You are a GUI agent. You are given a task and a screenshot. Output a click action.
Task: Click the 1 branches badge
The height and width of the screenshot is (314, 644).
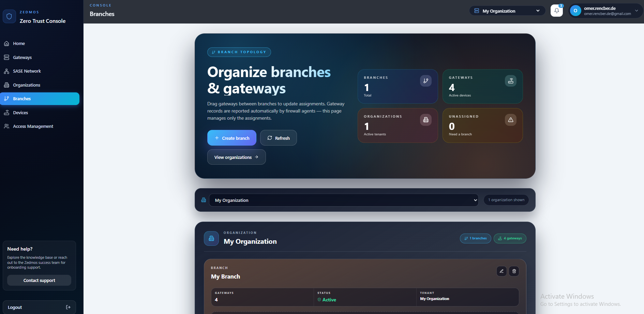(x=476, y=238)
